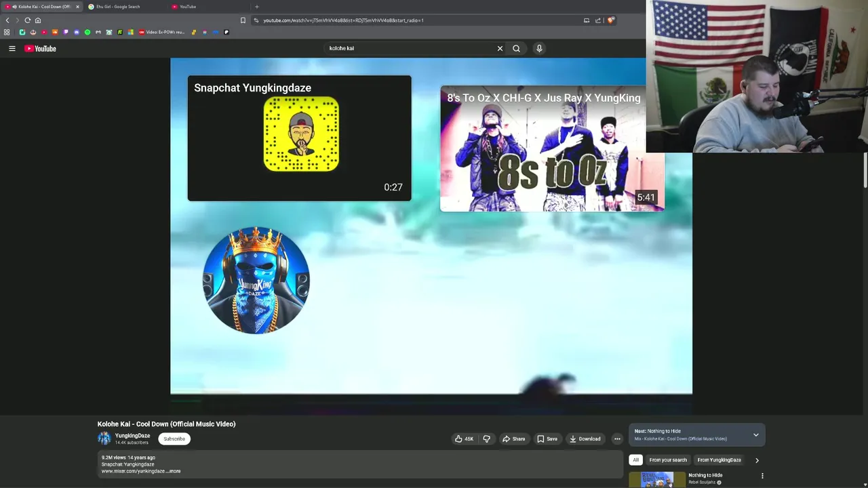Click the magnifier search button

coord(516,48)
